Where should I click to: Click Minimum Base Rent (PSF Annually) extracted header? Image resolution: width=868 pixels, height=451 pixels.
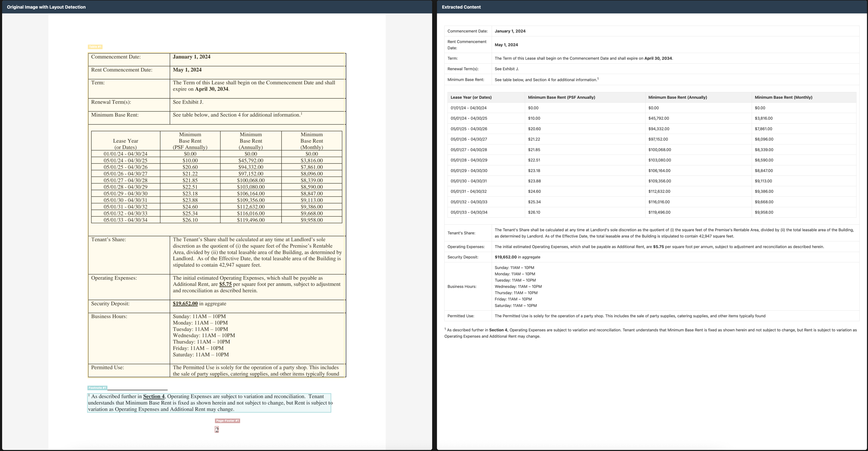click(561, 97)
